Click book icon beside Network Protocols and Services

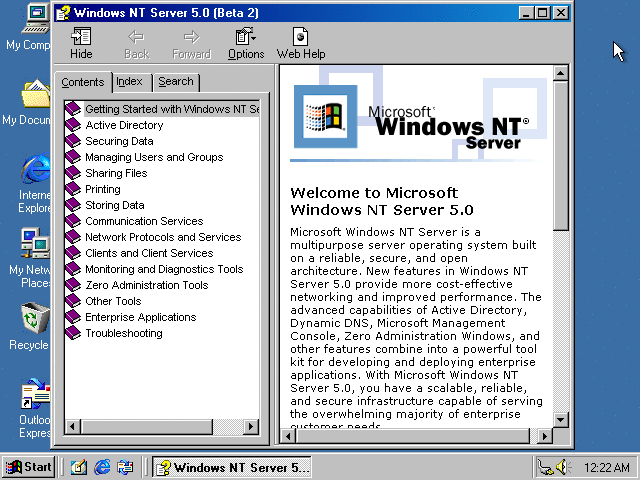(73, 237)
